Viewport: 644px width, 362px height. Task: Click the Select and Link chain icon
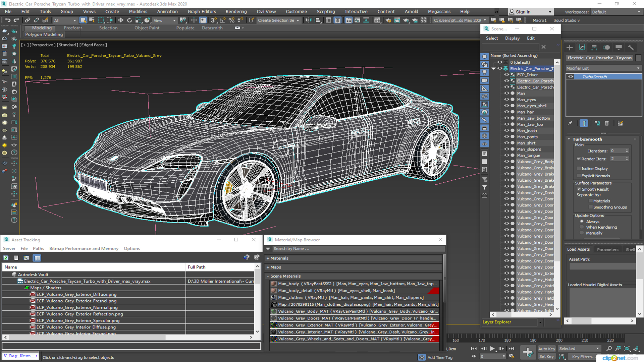coord(28,20)
